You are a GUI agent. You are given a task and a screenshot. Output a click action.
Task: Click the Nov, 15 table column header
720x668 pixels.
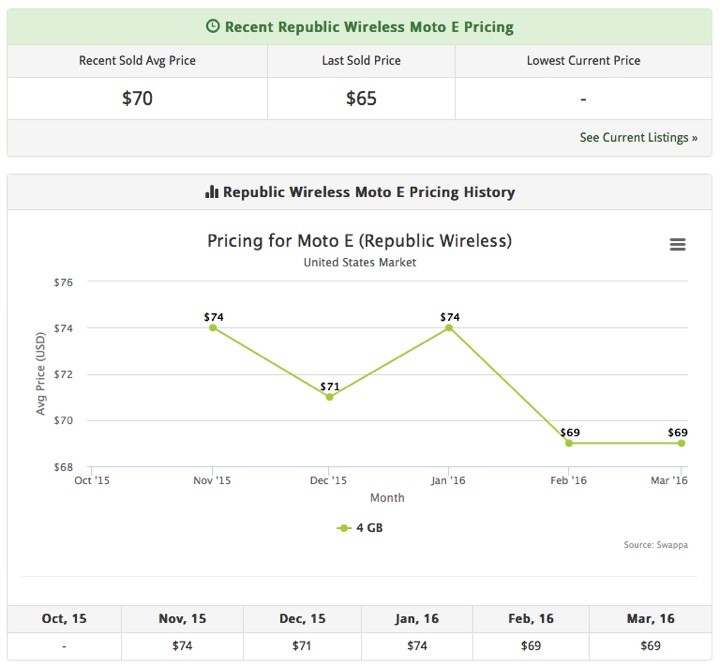[182, 619]
